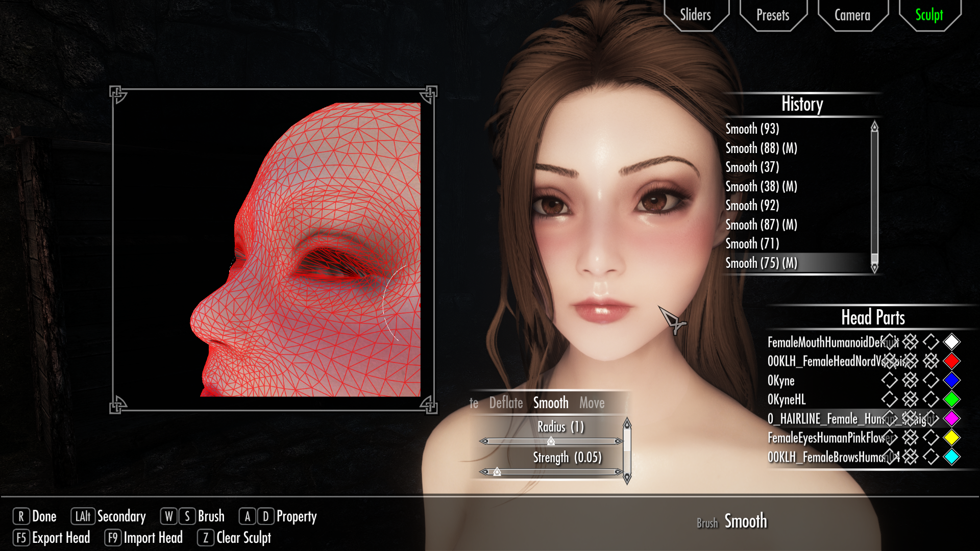
Task: Click Clear Sculpt label
Action: point(244,538)
